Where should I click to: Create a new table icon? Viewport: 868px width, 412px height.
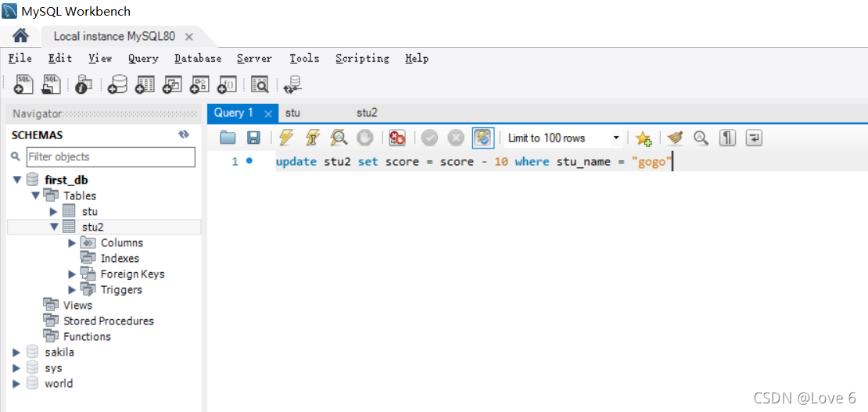tap(145, 84)
